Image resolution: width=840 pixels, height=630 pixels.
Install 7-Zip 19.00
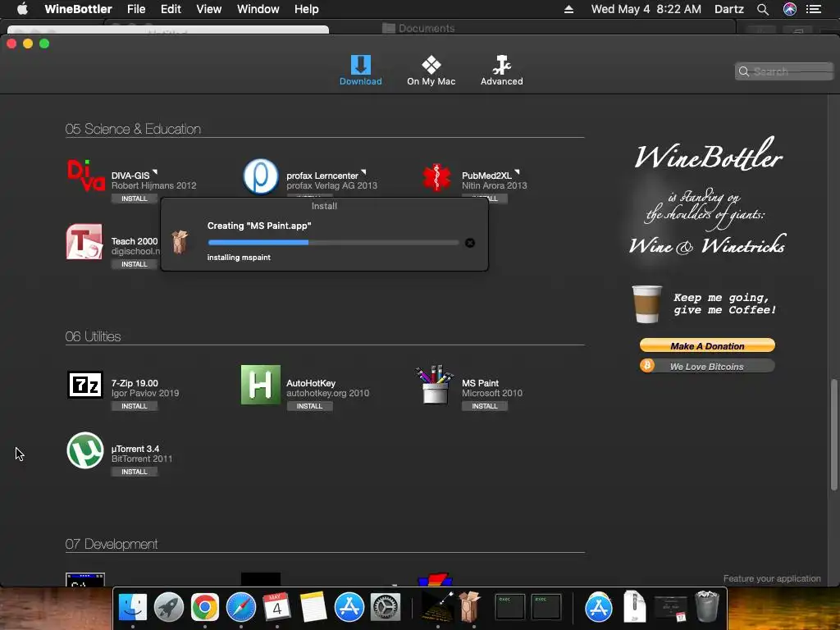(x=134, y=406)
